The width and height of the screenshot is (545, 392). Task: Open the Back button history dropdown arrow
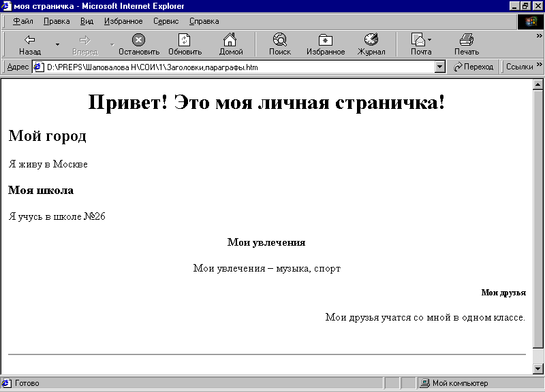pos(57,44)
